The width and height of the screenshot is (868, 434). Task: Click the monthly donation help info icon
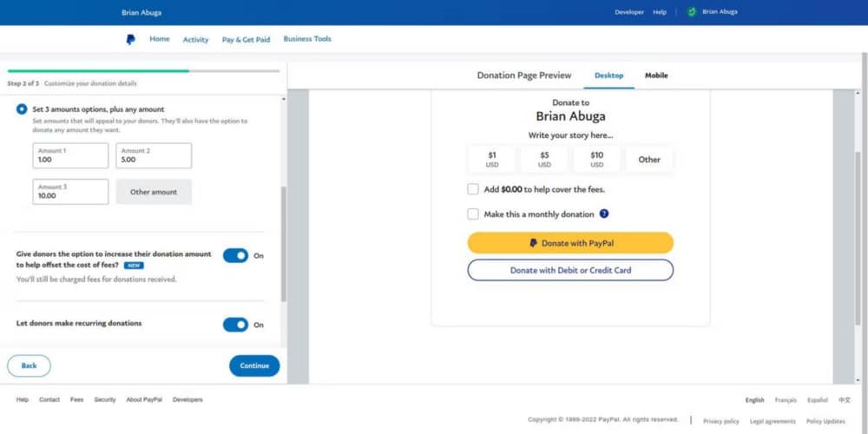[604, 214]
